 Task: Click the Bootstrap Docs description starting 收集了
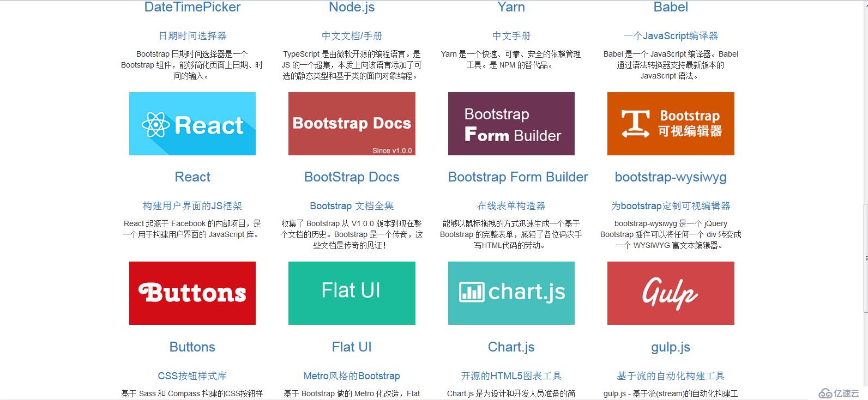[x=352, y=234]
